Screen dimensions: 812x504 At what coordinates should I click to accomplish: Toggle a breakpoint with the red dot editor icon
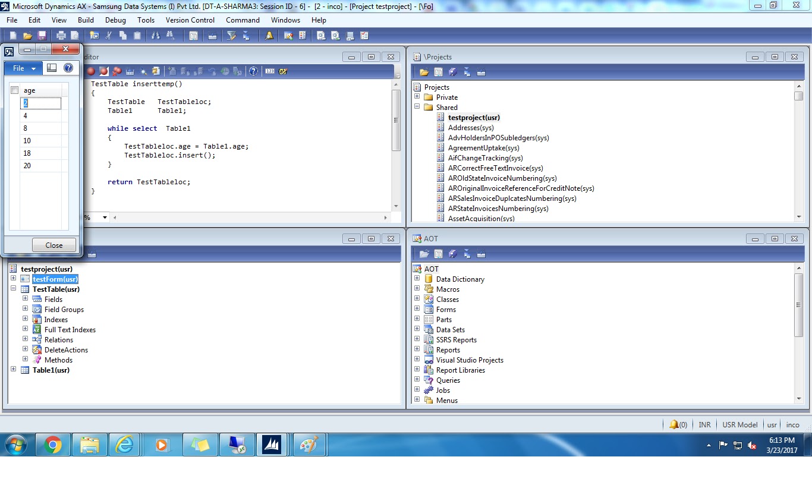[x=91, y=71]
